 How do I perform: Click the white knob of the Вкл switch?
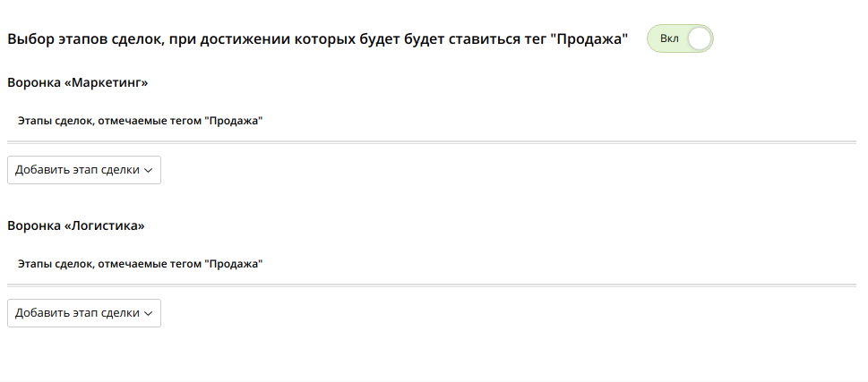pos(699,39)
